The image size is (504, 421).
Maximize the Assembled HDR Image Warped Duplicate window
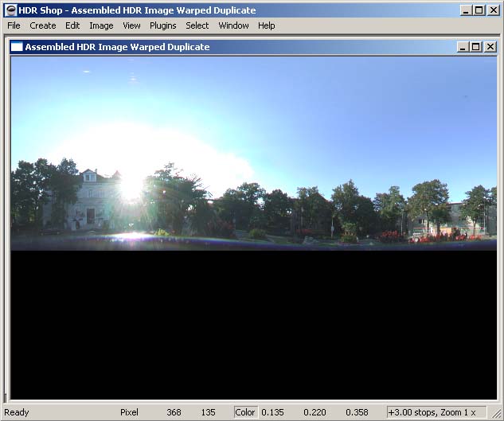click(475, 47)
